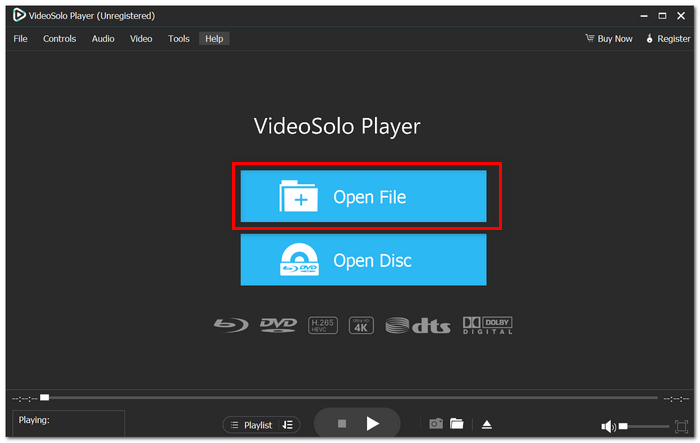This screenshot has width=700, height=443.
Task: Enter fullscreen with the corner icon
Action: 682,426
